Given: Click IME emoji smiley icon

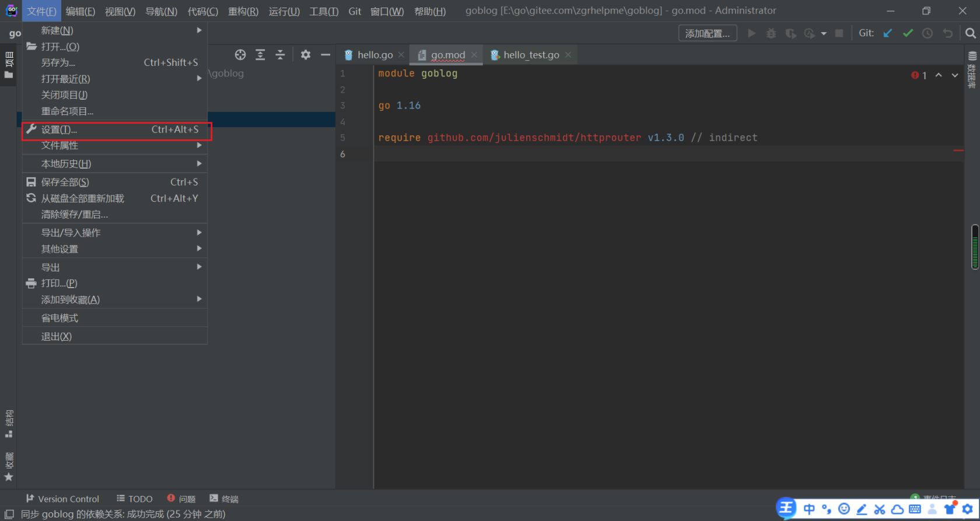Looking at the screenshot, I should [844, 509].
